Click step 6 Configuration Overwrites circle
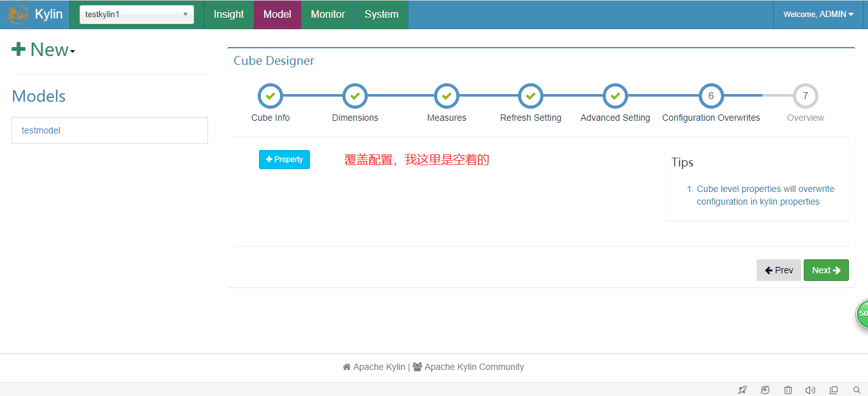 pos(711,96)
